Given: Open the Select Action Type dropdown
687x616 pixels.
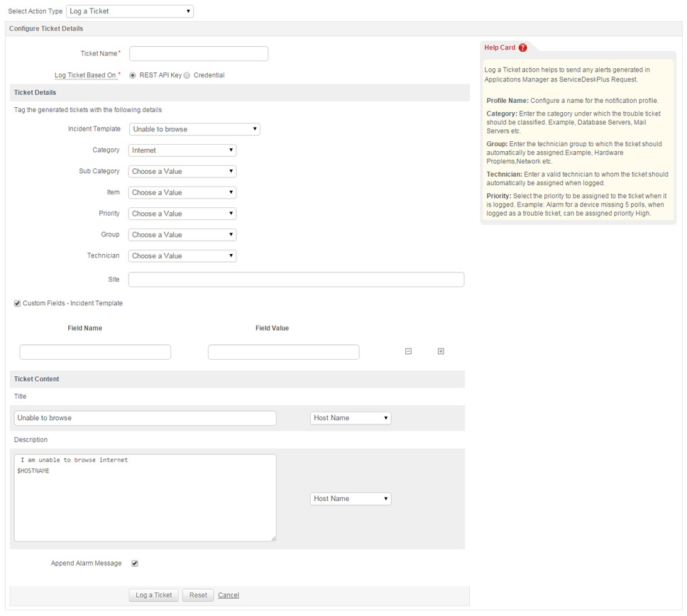Looking at the screenshot, I should [x=130, y=11].
